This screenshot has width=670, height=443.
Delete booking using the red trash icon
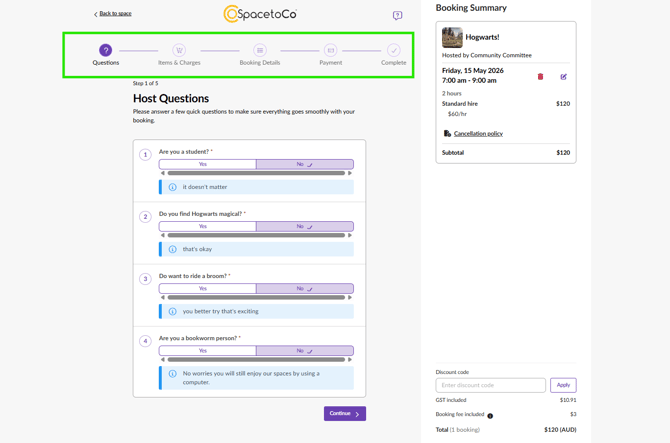pyautogui.click(x=540, y=76)
